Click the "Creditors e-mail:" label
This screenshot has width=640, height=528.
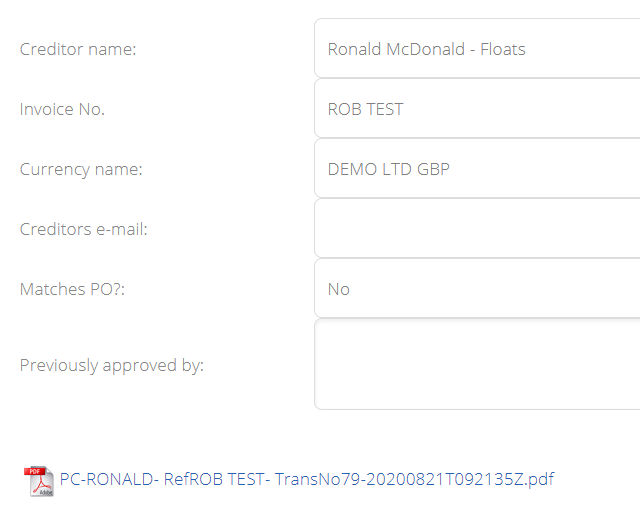84,229
